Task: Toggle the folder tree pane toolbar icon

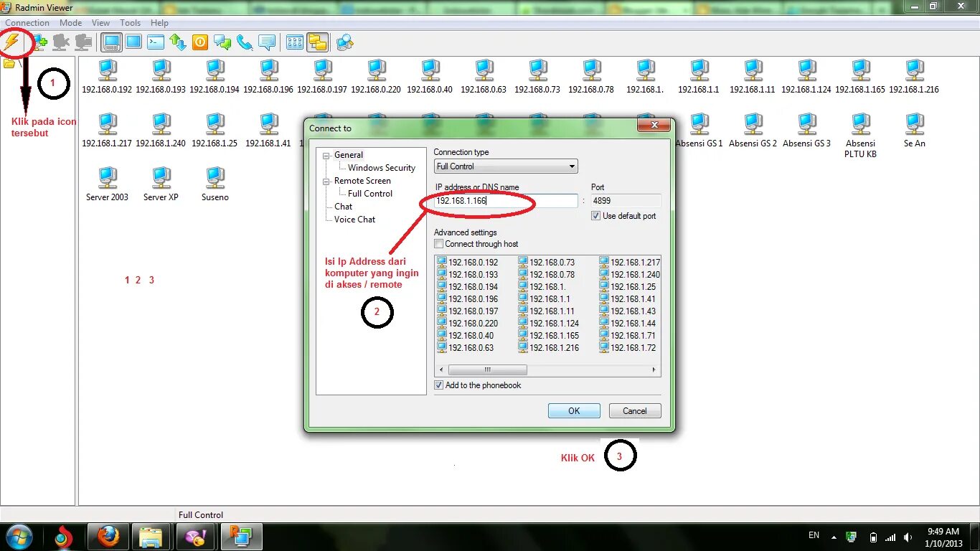Action: [x=317, y=42]
